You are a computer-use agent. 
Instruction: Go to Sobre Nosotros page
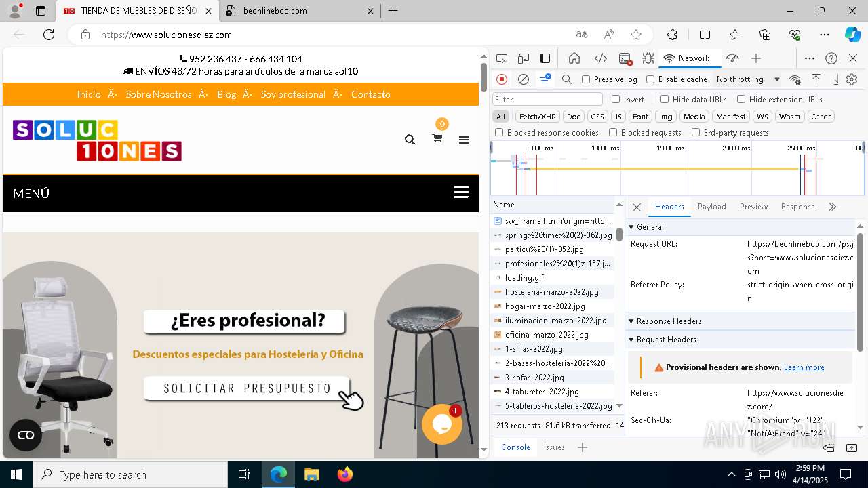coord(159,94)
